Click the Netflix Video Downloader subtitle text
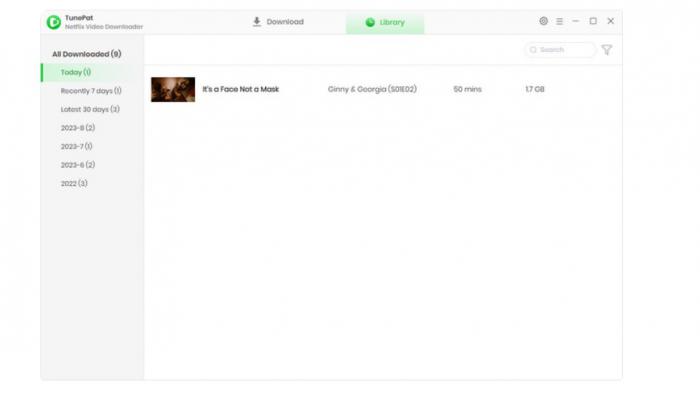Image resolution: width=700 pixels, height=402 pixels. point(104,27)
